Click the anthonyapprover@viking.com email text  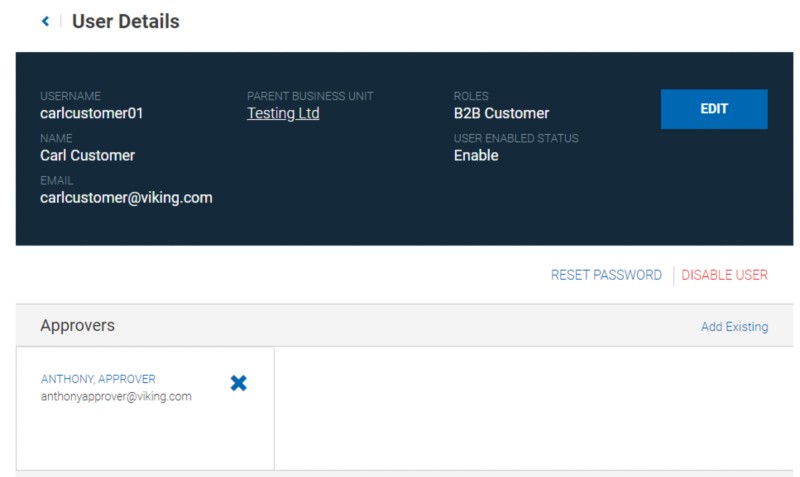tap(116, 396)
